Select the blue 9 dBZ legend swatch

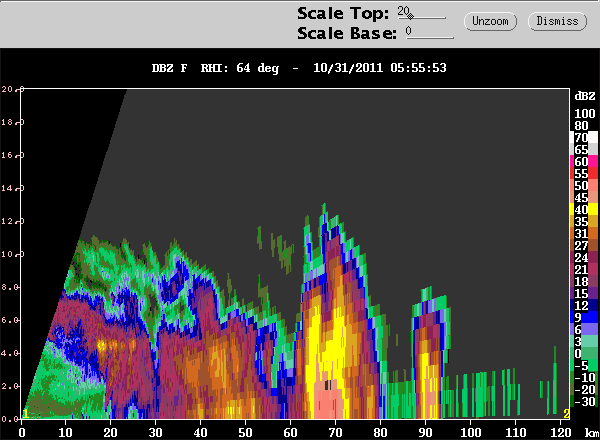(x=593, y=317)
